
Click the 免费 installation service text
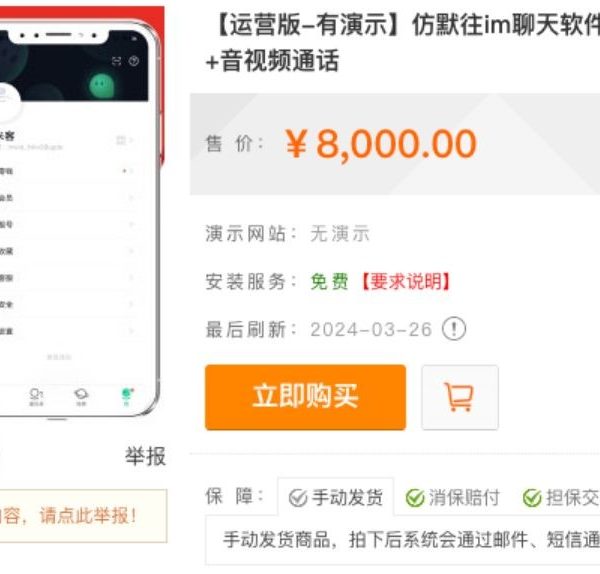click(329, 282)
